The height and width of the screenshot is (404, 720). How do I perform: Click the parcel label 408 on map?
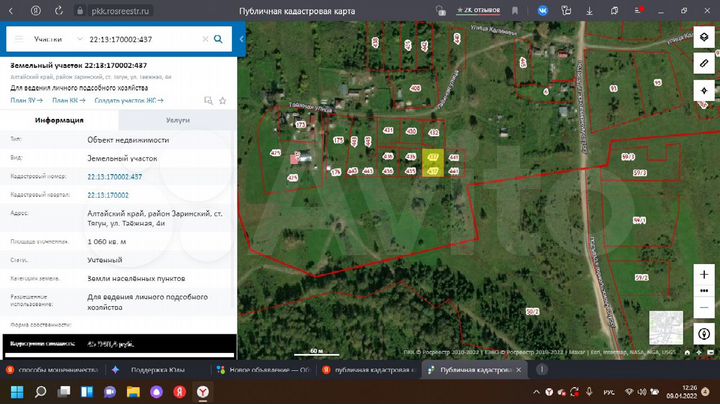point(415,88)
